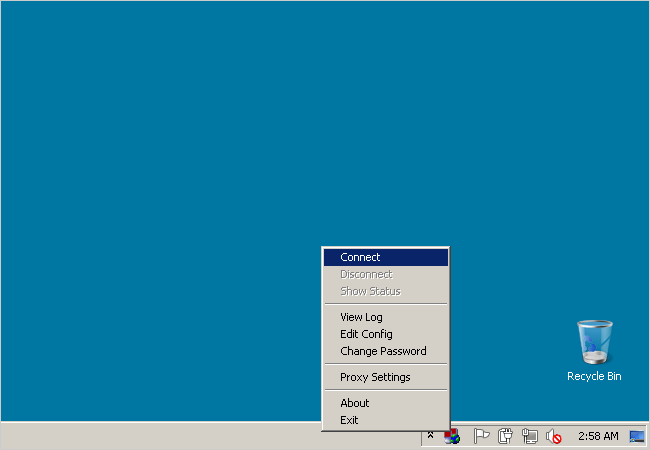Pick Change Password in context menu
The height and width of the screenshot is (450, 650).
pyautogui.click(x=386, y=351)
